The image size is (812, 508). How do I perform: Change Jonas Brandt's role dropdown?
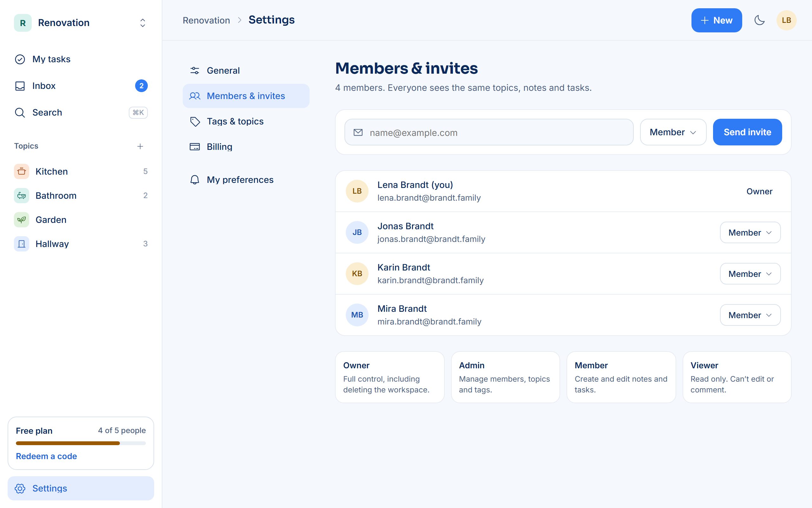pos(750,232)
